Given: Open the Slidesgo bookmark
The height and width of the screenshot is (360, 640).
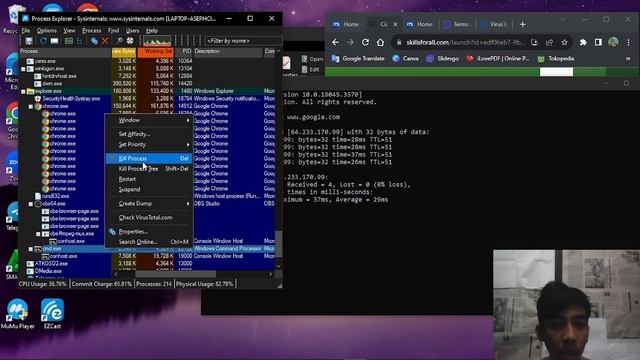Looking at the screenshot, I should (442, 59).
